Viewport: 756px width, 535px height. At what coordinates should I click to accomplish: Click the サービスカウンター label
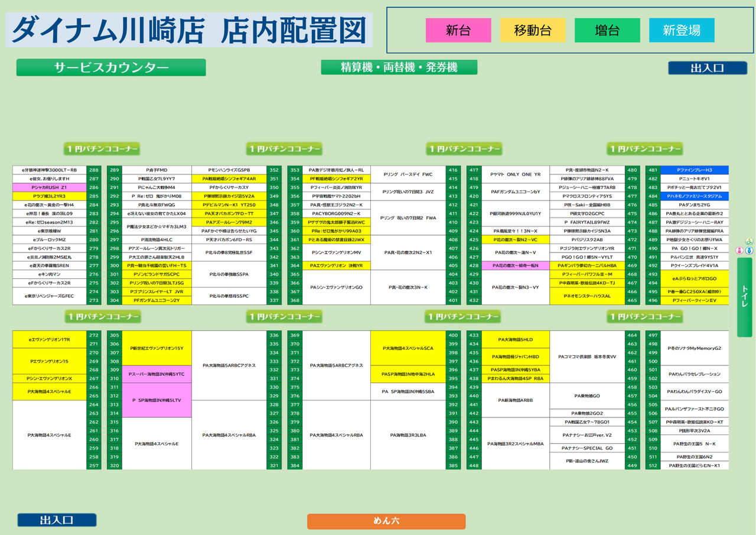111,67
